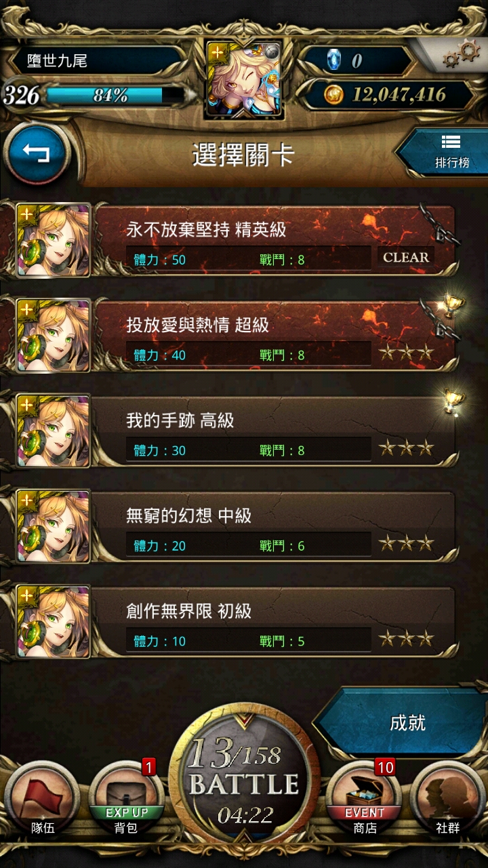Click the 84% experience progress bar
488x868 pixels.
point(114,96)
